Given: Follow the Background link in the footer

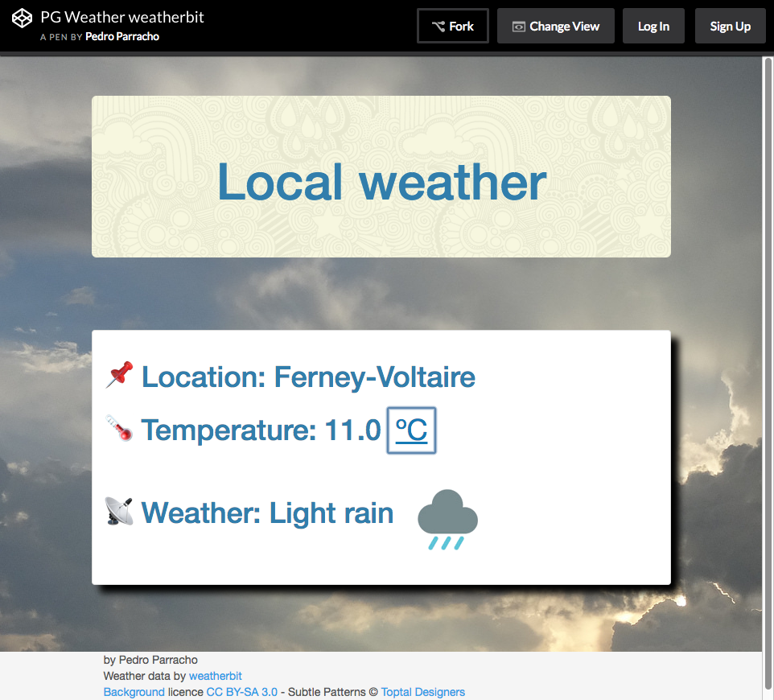Looking at the screenshot, I should (x=134, y=692).
